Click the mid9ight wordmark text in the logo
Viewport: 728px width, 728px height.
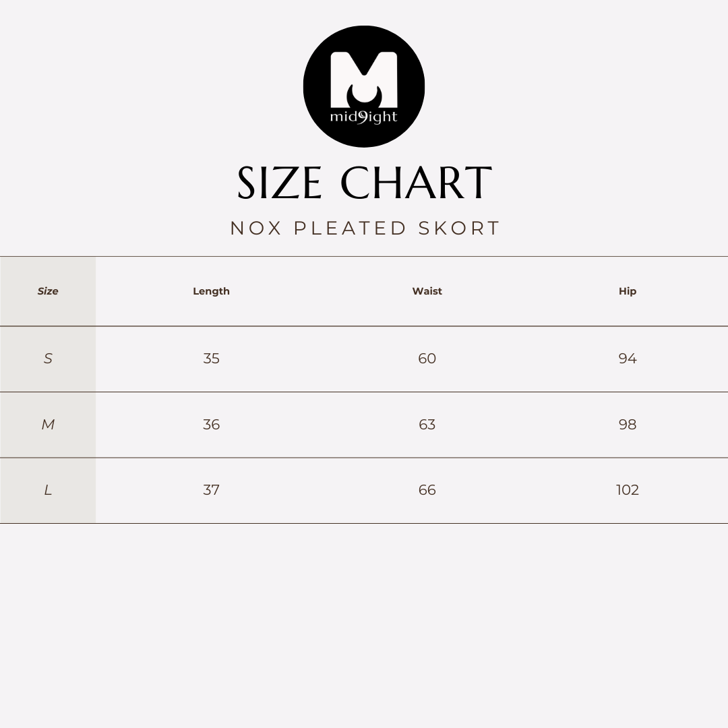363,117
